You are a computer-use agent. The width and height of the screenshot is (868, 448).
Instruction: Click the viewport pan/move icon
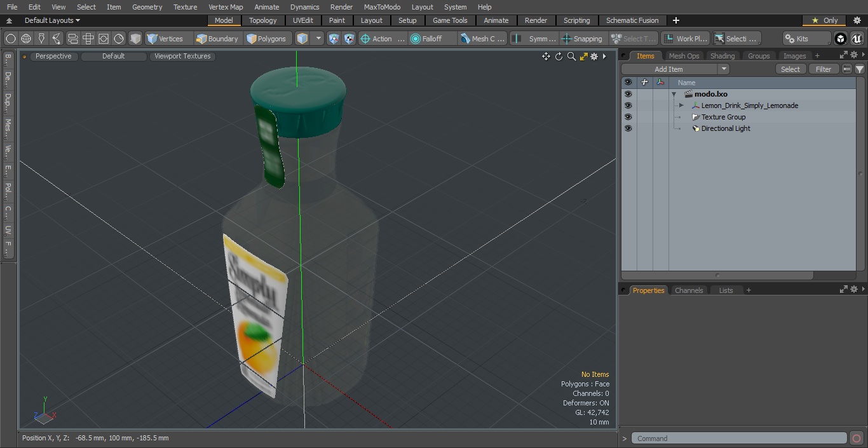pyautogui.click(x=546, y=57)
